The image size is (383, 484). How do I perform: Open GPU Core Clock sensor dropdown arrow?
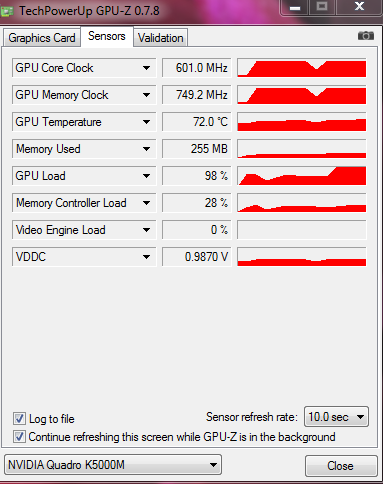[146, 68]
